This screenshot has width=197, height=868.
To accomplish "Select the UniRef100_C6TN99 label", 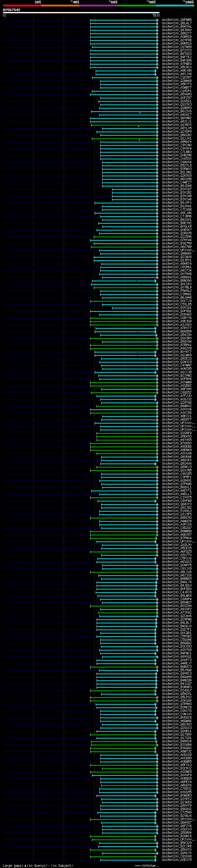I will 177,47.
